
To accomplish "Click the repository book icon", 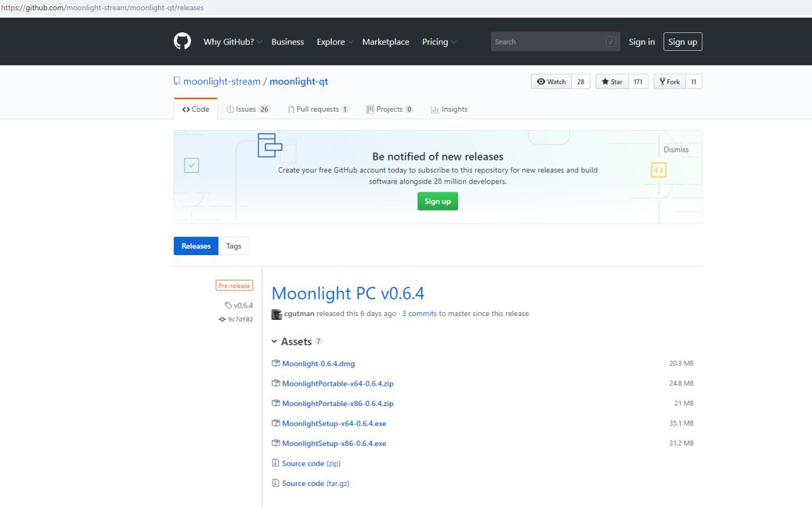I will 177,81.
